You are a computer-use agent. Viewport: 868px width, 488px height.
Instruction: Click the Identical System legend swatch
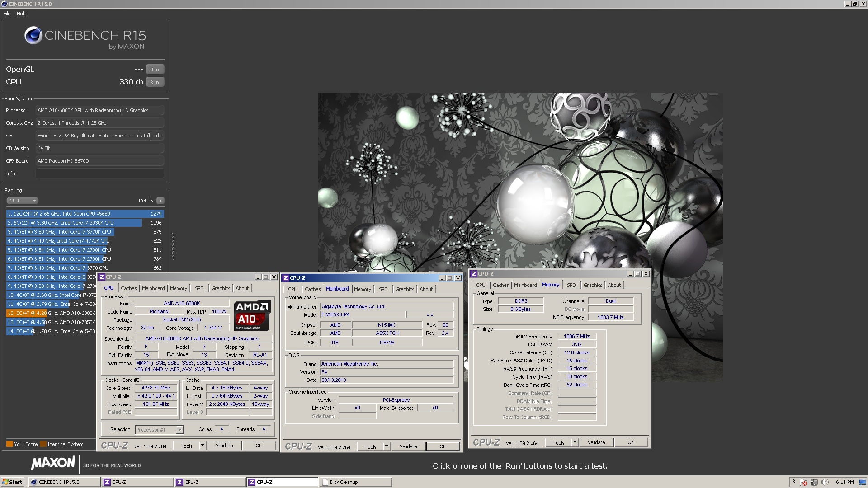pos(43,444)
